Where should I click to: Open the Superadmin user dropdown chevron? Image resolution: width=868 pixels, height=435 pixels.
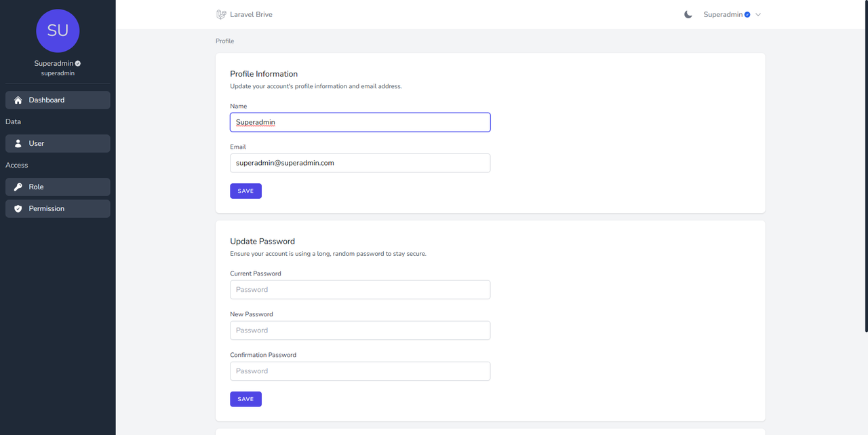click(x=758, y=14)
